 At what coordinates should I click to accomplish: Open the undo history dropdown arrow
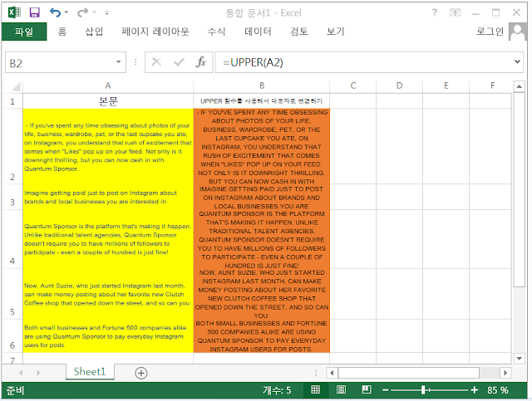click(66, 12)
